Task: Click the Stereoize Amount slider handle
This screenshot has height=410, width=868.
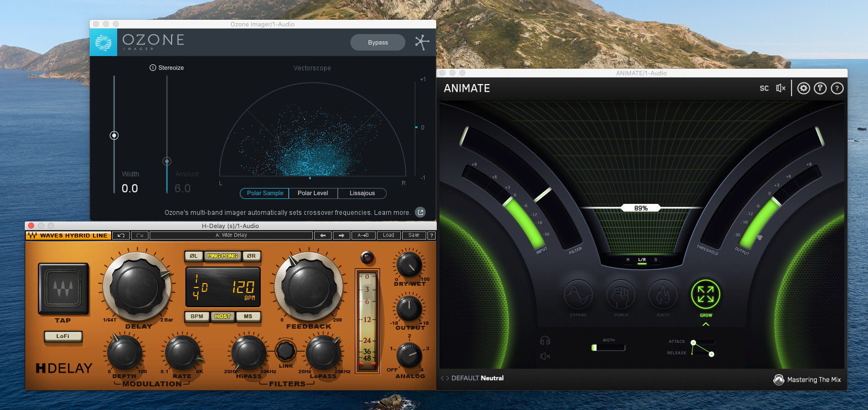Action: point(167,161)
